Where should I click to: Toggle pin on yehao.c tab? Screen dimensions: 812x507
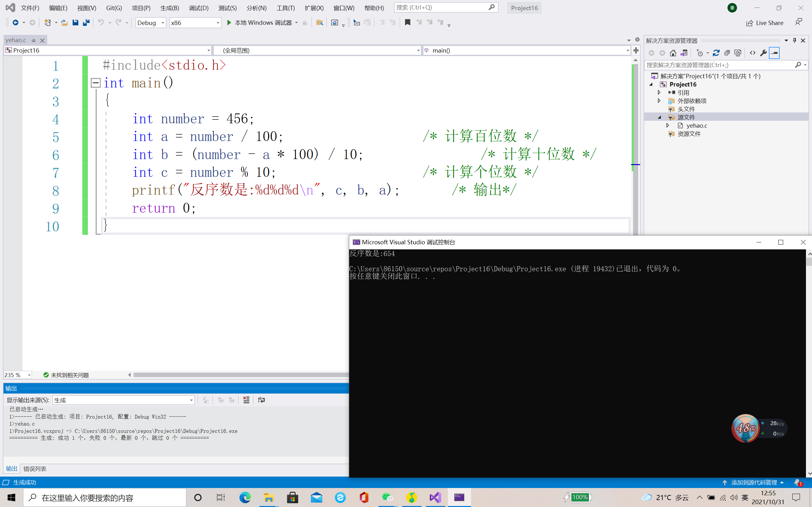[x=34, y=40]
